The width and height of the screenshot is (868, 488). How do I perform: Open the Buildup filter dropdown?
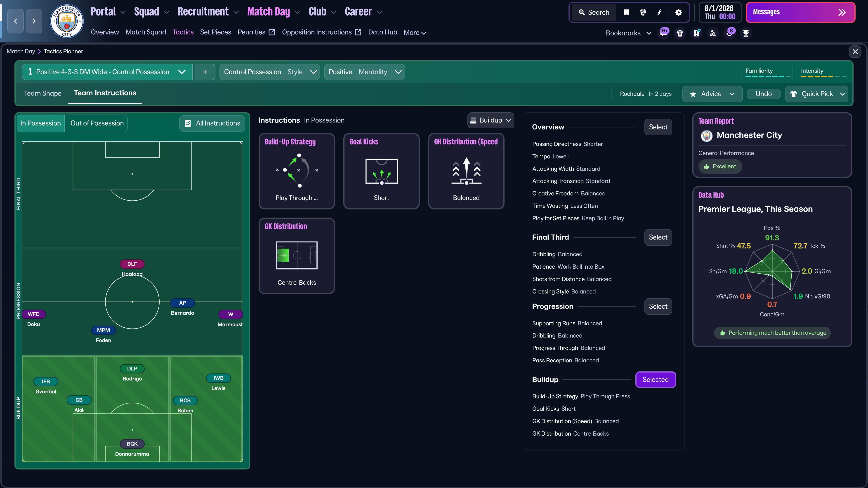coord(491,120)
